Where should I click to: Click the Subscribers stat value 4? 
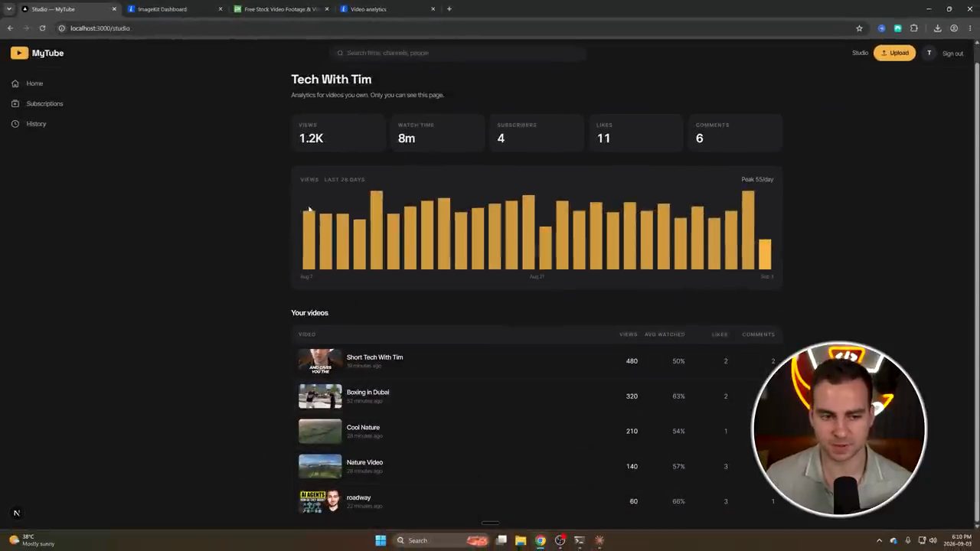[x=501, y=139]
